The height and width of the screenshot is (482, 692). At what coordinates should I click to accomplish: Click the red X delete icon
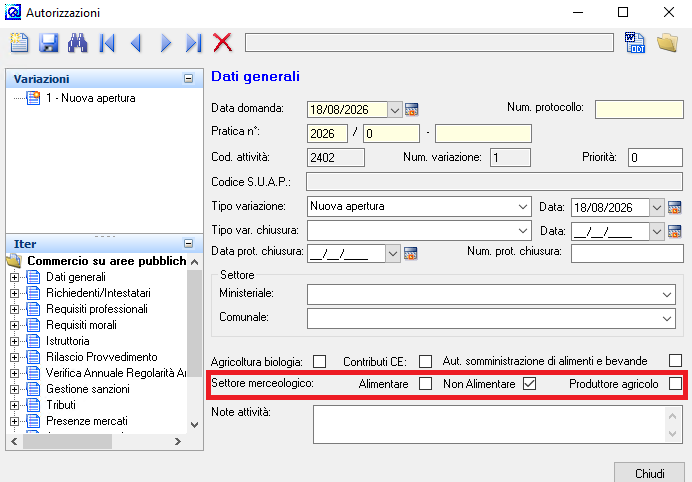(x=222, y=43)
